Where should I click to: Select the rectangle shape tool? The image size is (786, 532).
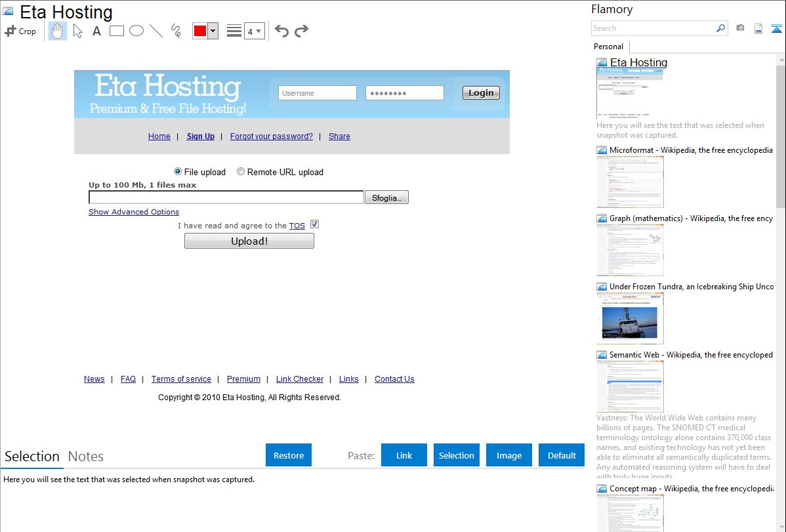(117, 31)
